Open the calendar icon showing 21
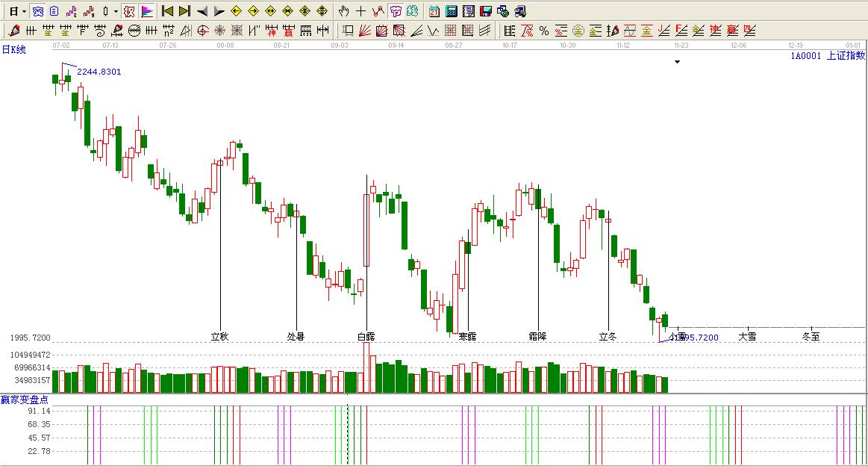 point(434,11)
